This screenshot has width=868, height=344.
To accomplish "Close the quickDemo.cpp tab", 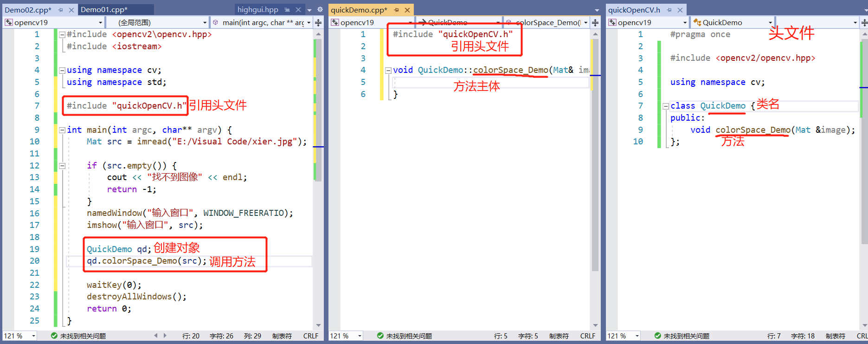I will pyautogui.click(x=407, y=10).
